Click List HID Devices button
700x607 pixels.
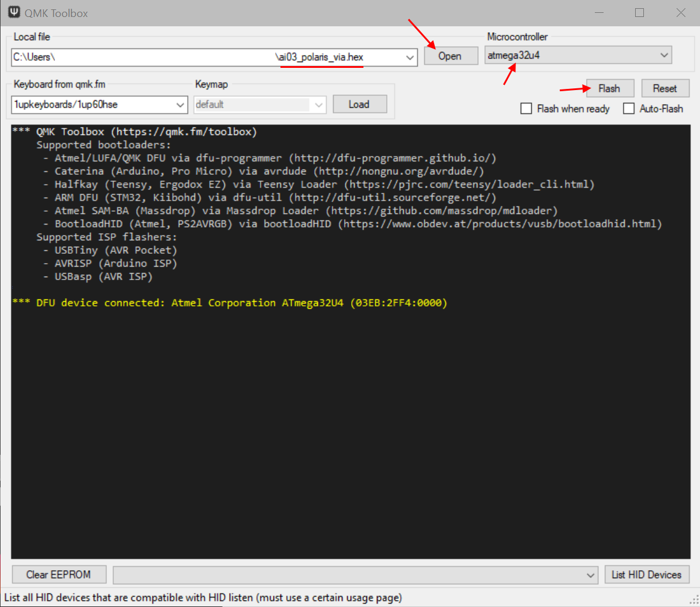point(646,574)
